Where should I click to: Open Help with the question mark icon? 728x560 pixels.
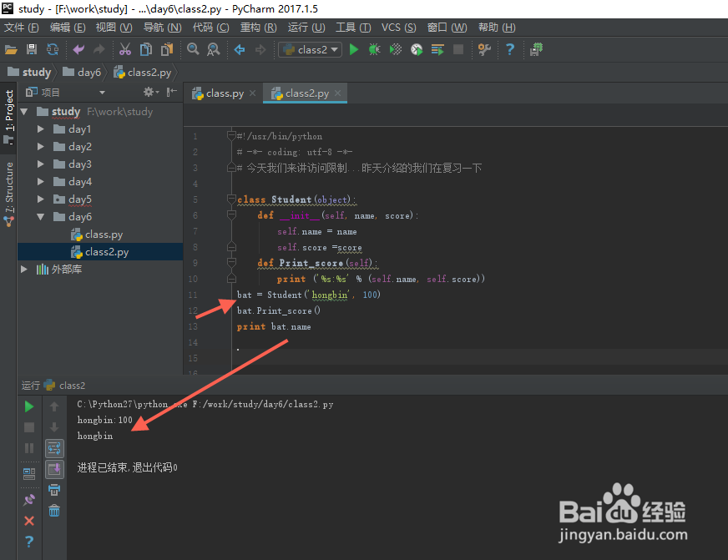coord(510,49)
